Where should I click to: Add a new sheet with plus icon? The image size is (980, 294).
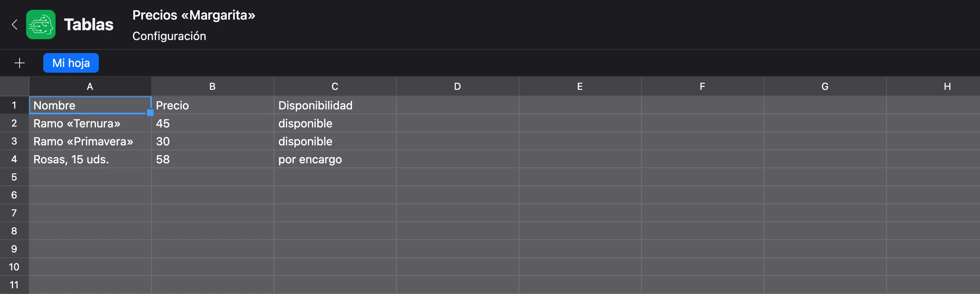point(20,63)
